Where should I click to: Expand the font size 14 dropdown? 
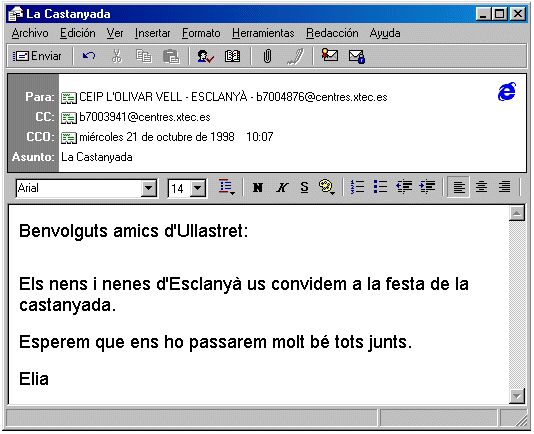click(198, 188)
